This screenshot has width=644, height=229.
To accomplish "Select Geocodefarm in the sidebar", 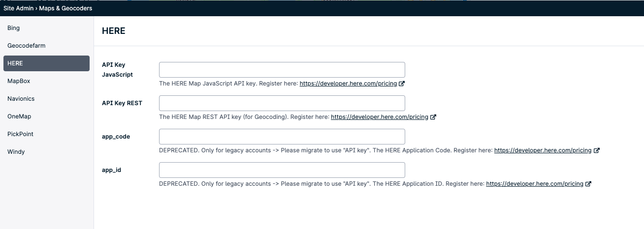I will click(27, 46).
